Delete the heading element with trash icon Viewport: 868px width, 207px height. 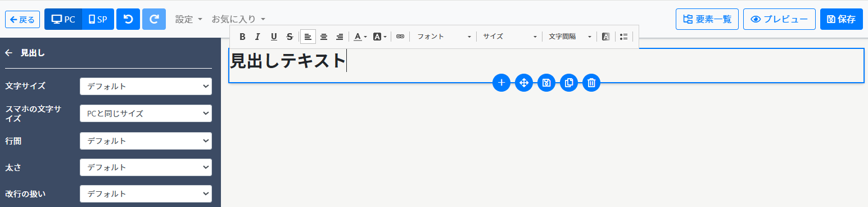(591, 83)
